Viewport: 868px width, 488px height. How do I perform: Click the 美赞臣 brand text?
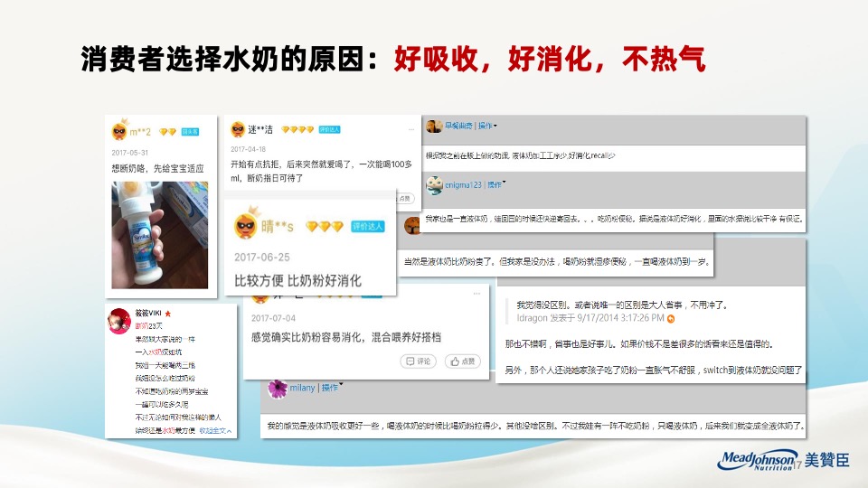pyautogui.click(x=826, y=460)
